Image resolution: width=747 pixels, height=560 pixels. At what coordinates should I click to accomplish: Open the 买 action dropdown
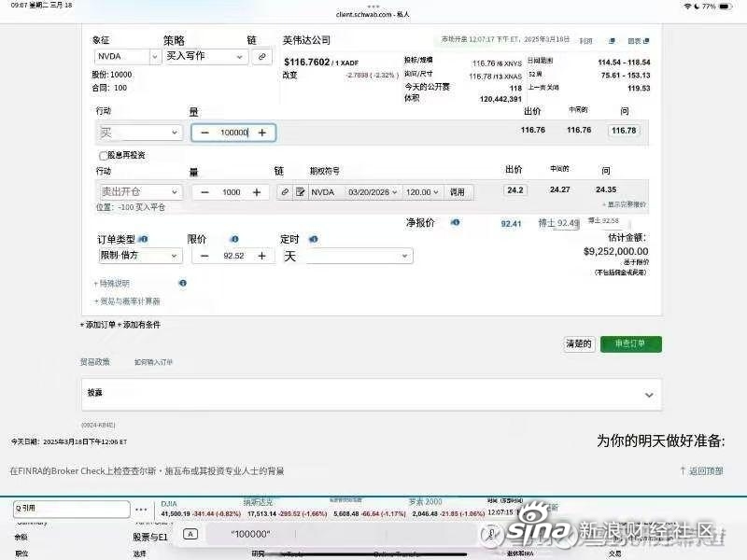coord(139,133)
